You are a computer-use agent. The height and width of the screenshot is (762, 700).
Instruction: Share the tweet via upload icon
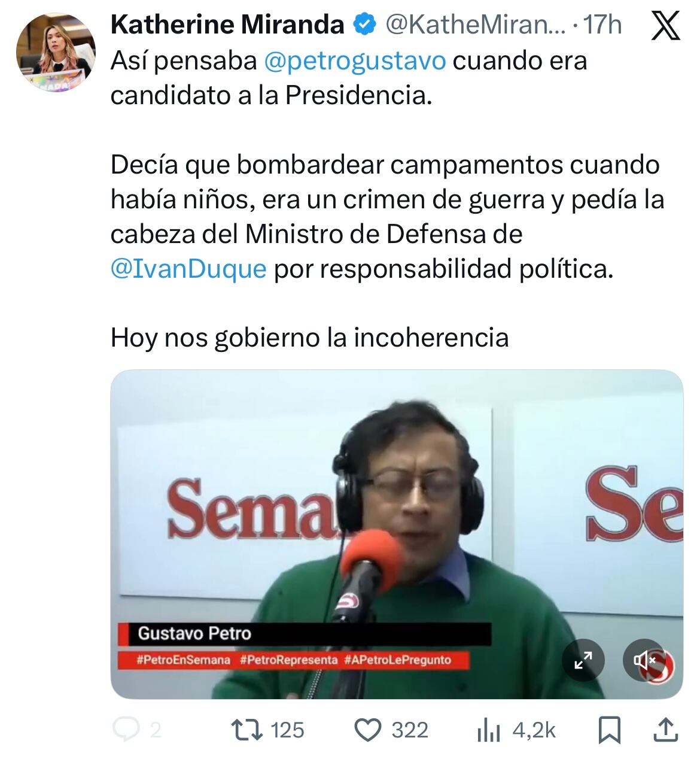(x=665, y=729)
